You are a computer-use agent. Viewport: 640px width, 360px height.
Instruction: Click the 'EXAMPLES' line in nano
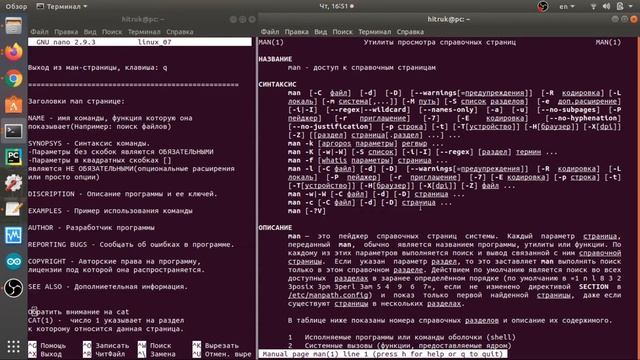click(x=110, y=211)
